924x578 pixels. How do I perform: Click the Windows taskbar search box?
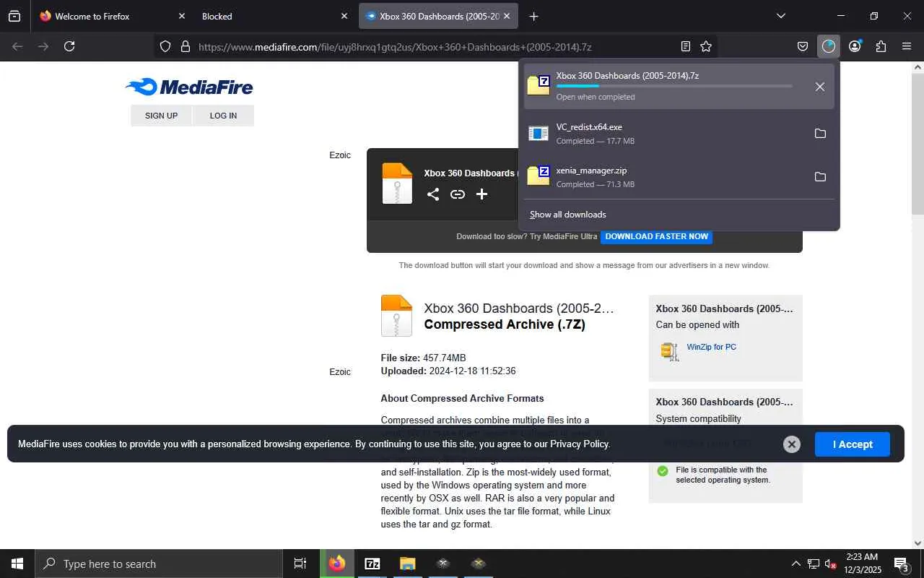pyautogui.click(x=159, y=564)
